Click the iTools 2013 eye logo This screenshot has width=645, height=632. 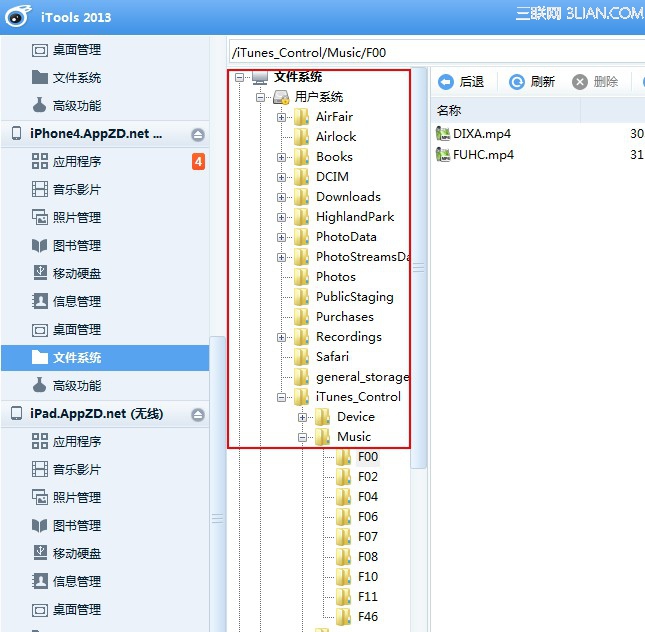coord(18,17)
